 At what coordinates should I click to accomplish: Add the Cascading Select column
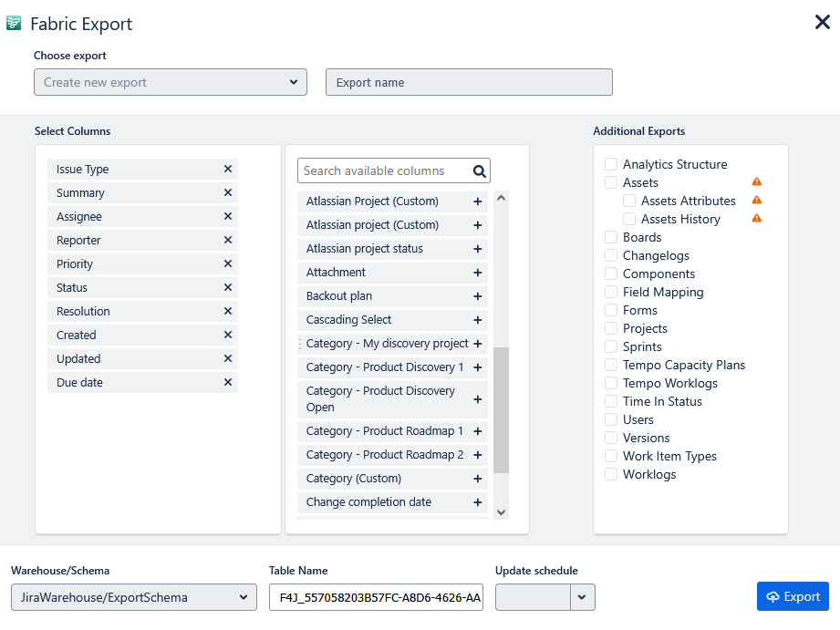coord(477,320)
